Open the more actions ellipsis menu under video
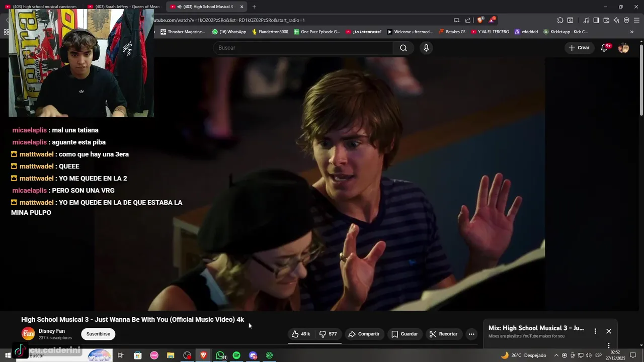Viewport: 644px width, 362px height. click(x=471, y=334)
